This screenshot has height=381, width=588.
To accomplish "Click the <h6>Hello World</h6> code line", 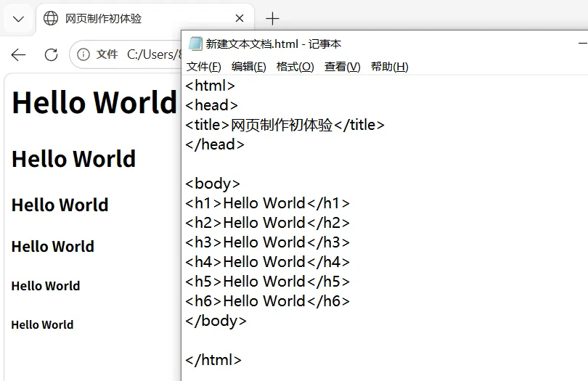I will [x=267, y=301].
